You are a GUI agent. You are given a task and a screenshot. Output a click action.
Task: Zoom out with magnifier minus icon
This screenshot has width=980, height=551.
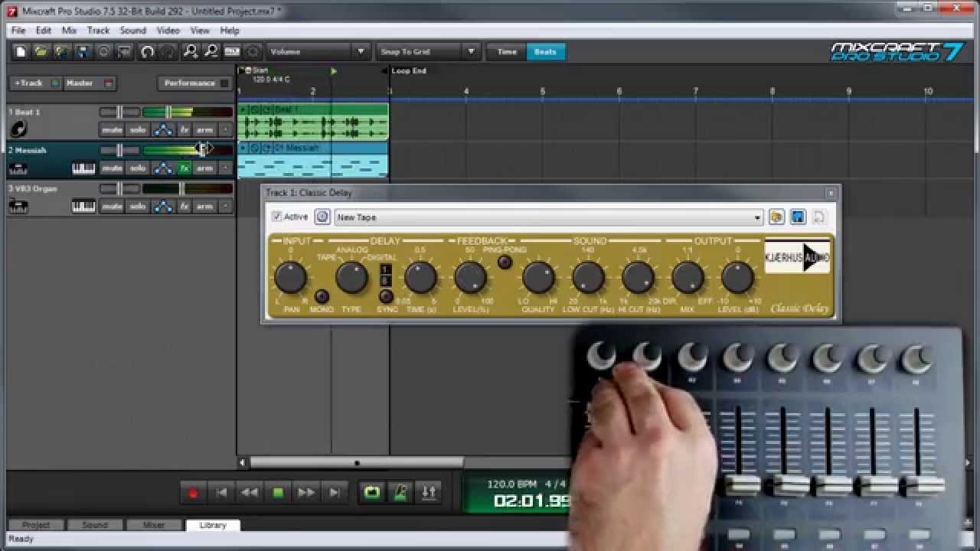point(211,52)
